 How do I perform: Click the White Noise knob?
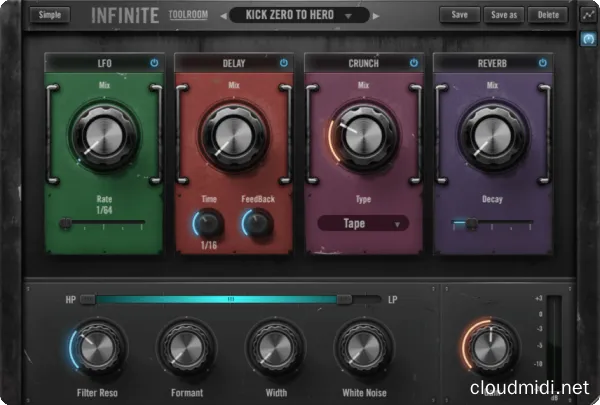point(364,348)
